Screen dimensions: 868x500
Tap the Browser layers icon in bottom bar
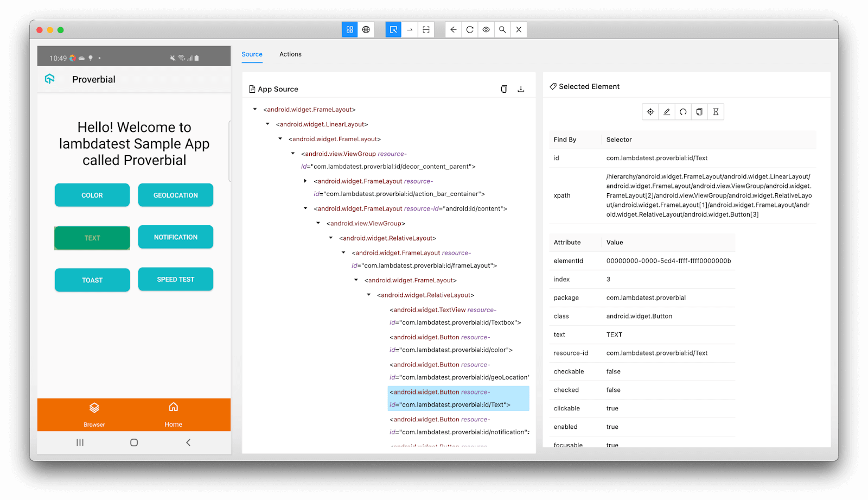(x=94, y=408)
